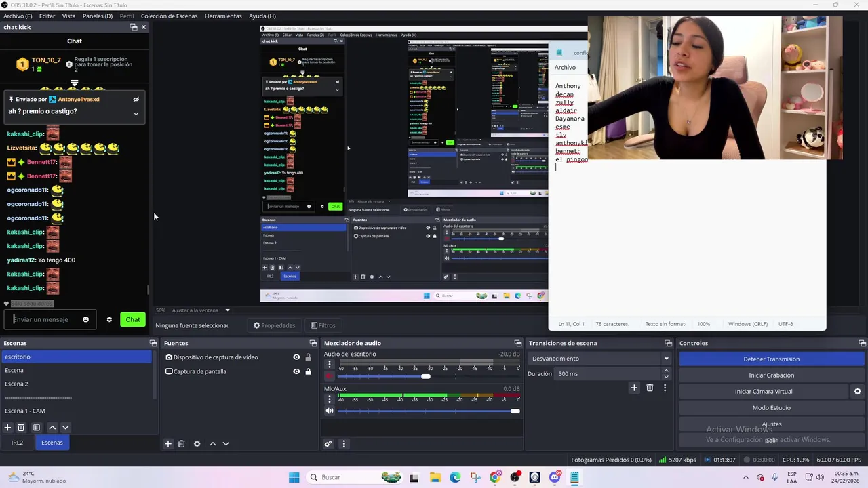This screenshot has width=868, height=488.
Task: Undock the chat kick dock
Action: [134, 27]
